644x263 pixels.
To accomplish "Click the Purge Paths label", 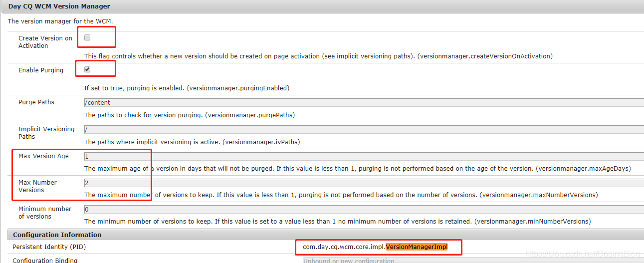I will 36,102.
